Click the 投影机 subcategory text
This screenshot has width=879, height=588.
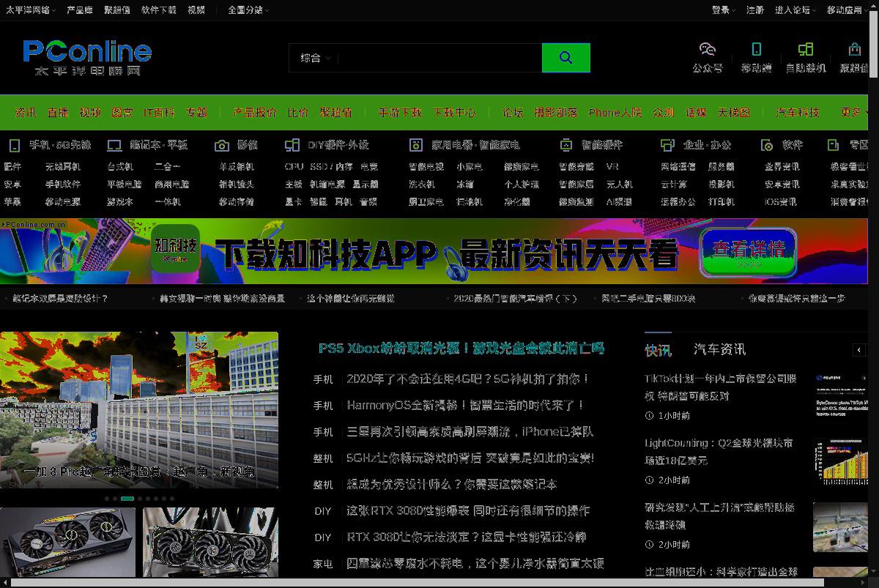722,185
